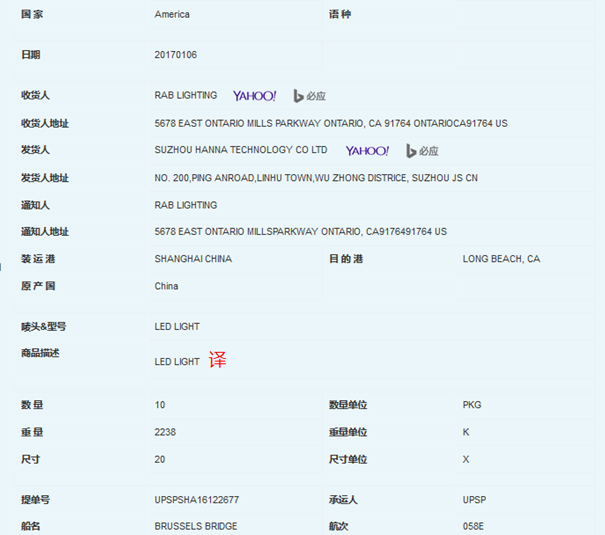
Task: Select size unit X
Action: (x=466, y=459)
